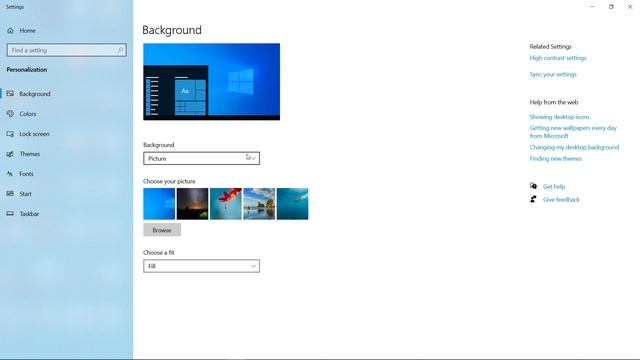Click the Lock screen icon

click(10, 133)
